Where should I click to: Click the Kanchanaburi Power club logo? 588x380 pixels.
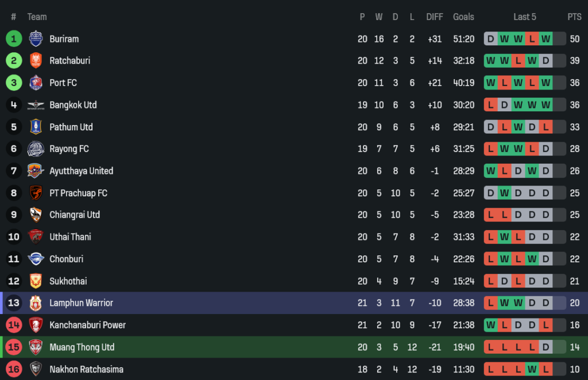pyautogui.click(x=36, y=325)
